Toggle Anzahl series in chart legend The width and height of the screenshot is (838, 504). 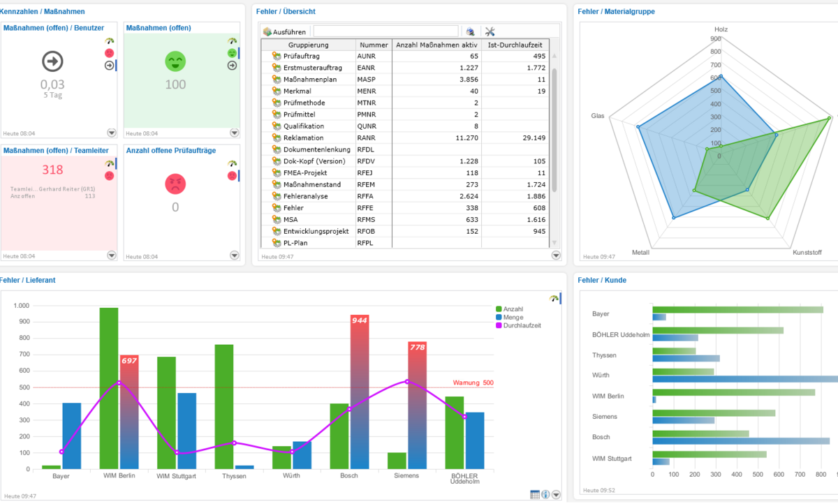(x=514, y=309)
